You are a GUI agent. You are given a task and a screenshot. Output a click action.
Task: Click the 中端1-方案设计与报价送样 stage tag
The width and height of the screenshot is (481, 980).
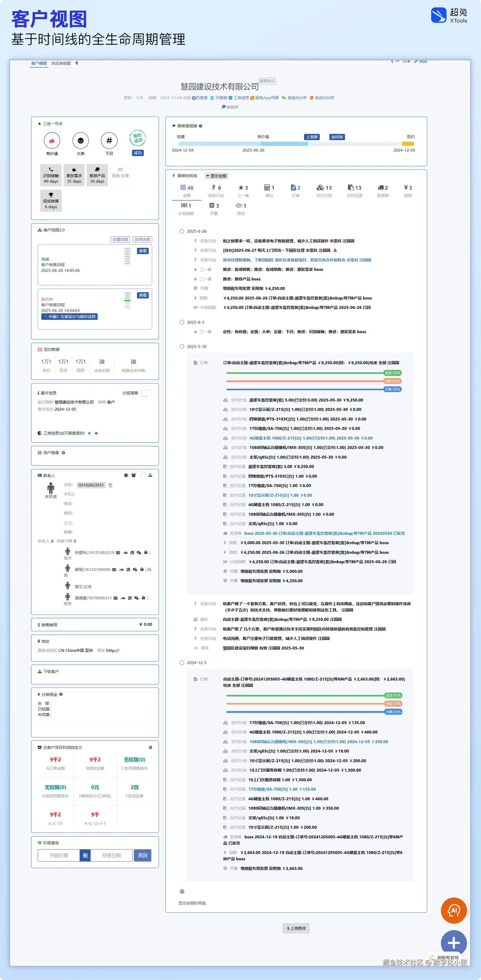click(69, 316)
